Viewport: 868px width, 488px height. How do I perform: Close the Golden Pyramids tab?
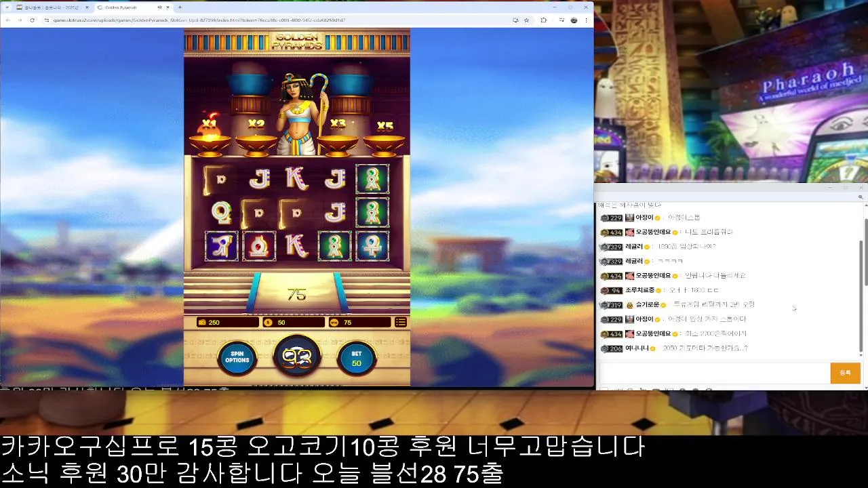click(167, 7)
